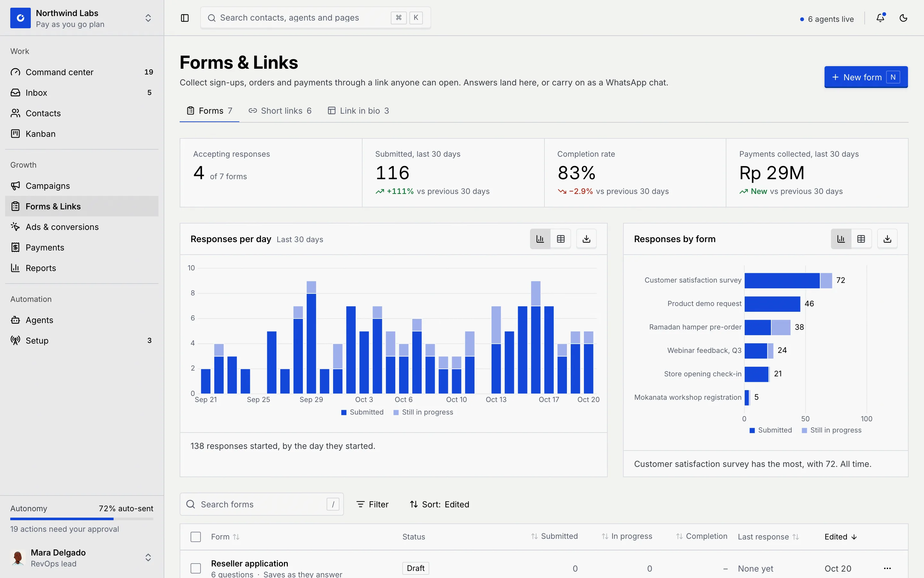Sort table by Submitted column
The image size is (924, 578).
(x=554, y=536)
